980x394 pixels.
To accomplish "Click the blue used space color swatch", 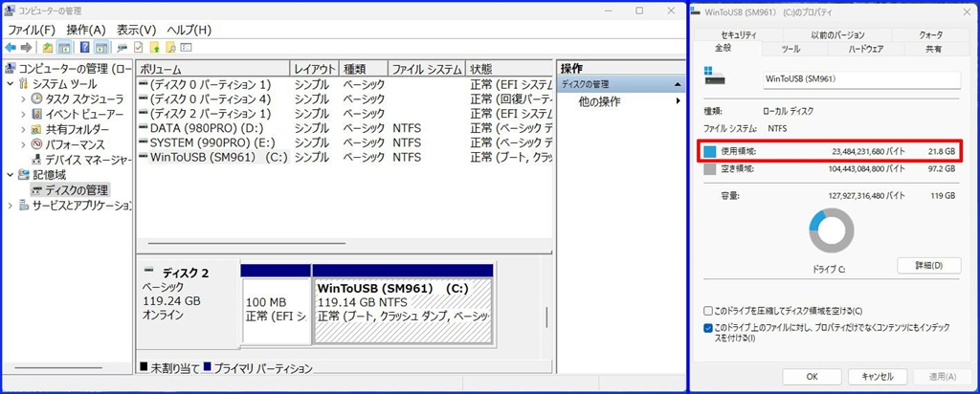I will [709, 152].
